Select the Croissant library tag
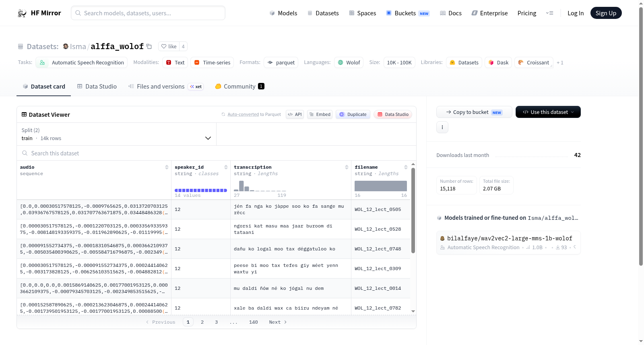 (x=534, y=62)
